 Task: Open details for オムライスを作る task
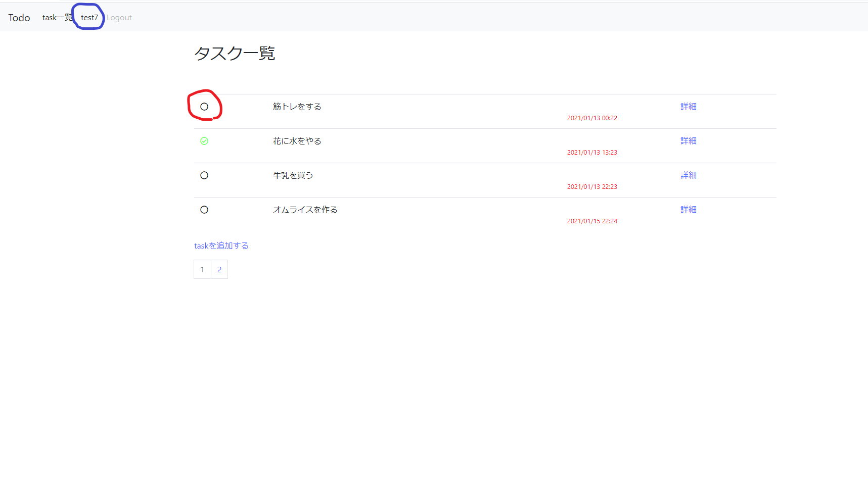(688, 209)
